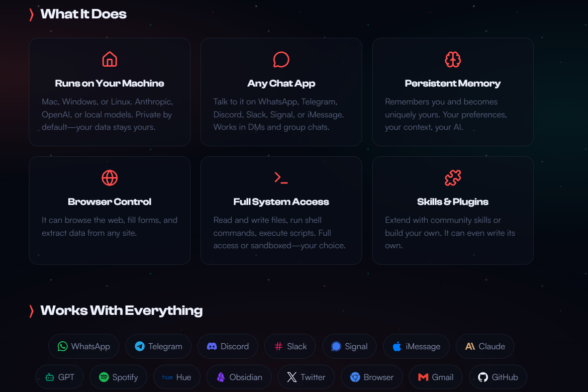
Task: Click the Browser Control card
Action: [109, 210]
